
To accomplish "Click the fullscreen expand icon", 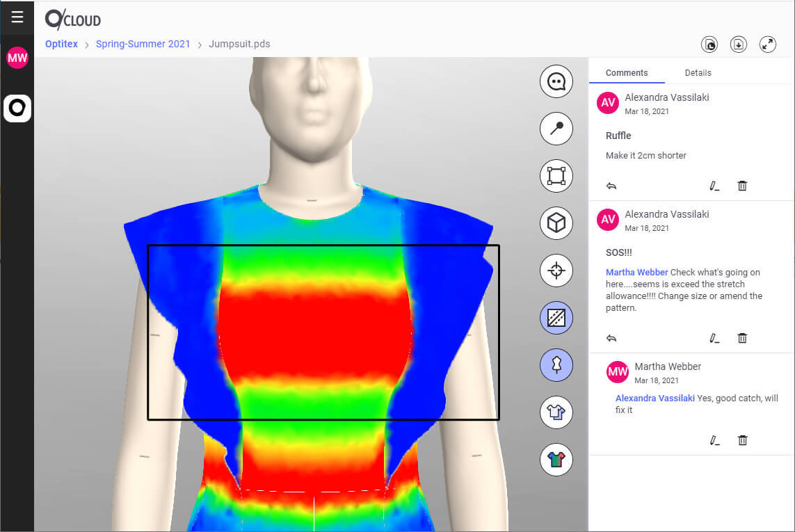I will (767, 45).
